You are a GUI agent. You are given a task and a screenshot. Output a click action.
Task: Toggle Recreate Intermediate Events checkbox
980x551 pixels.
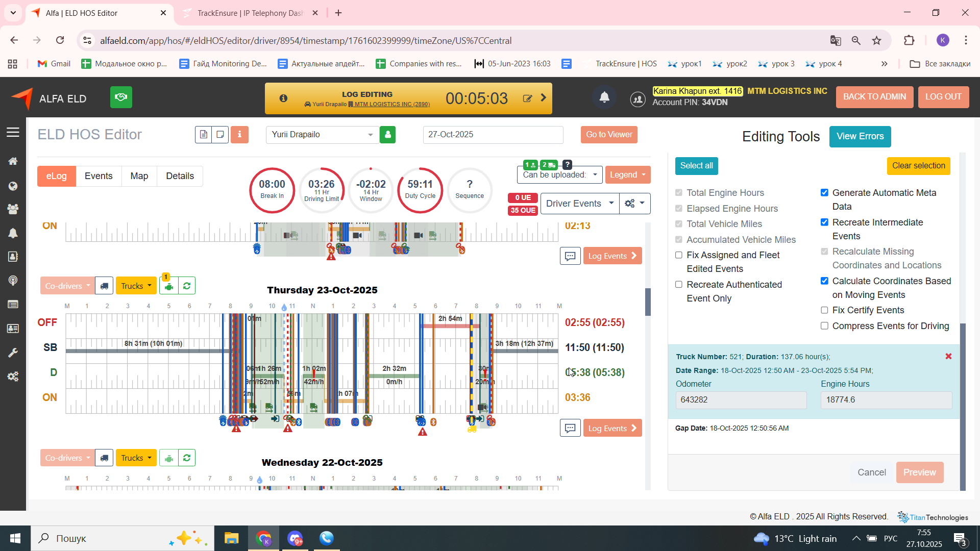824,222
